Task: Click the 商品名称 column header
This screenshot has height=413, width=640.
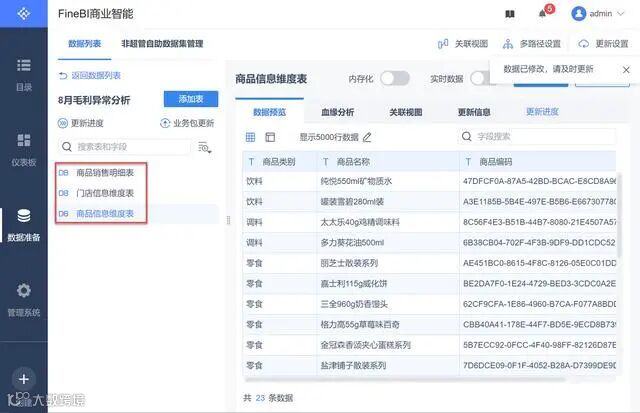Action: (x=388, y=162)
